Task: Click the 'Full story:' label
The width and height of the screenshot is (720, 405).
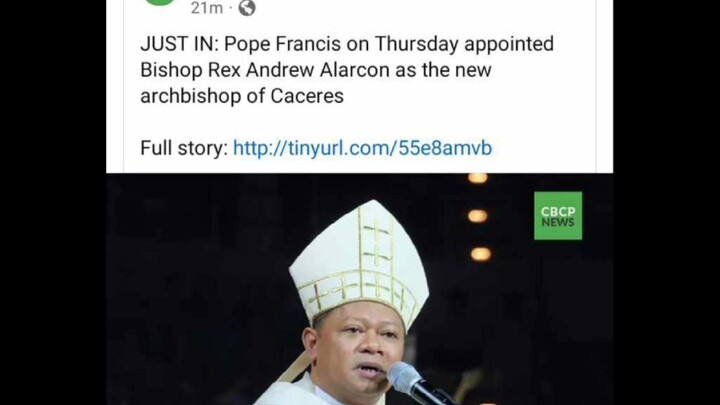Action: (184, 148)
